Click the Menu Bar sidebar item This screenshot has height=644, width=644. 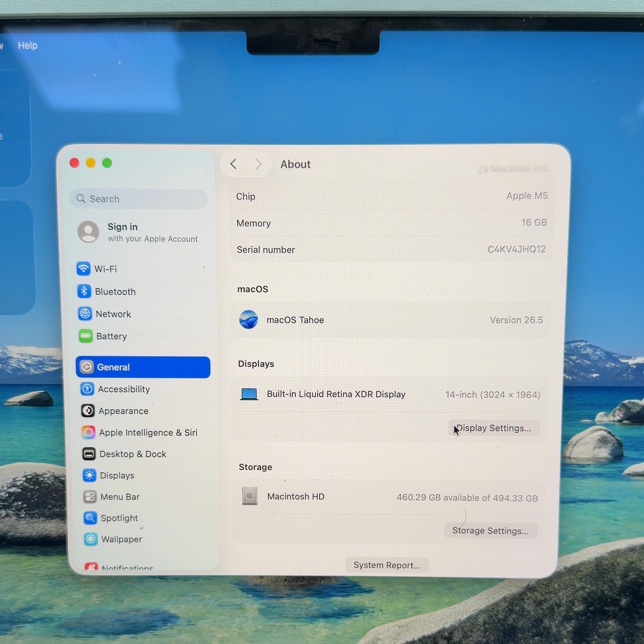(x=112, y=497)
